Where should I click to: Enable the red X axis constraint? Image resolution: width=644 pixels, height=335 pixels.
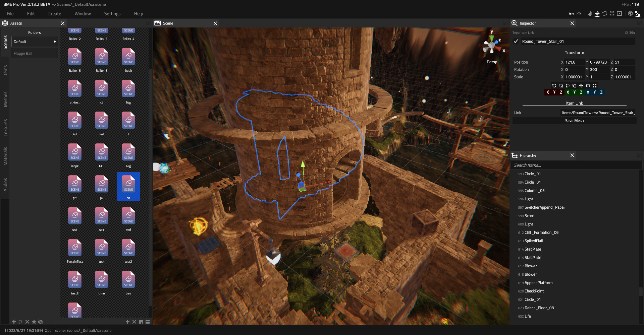[x=548, y=92]
